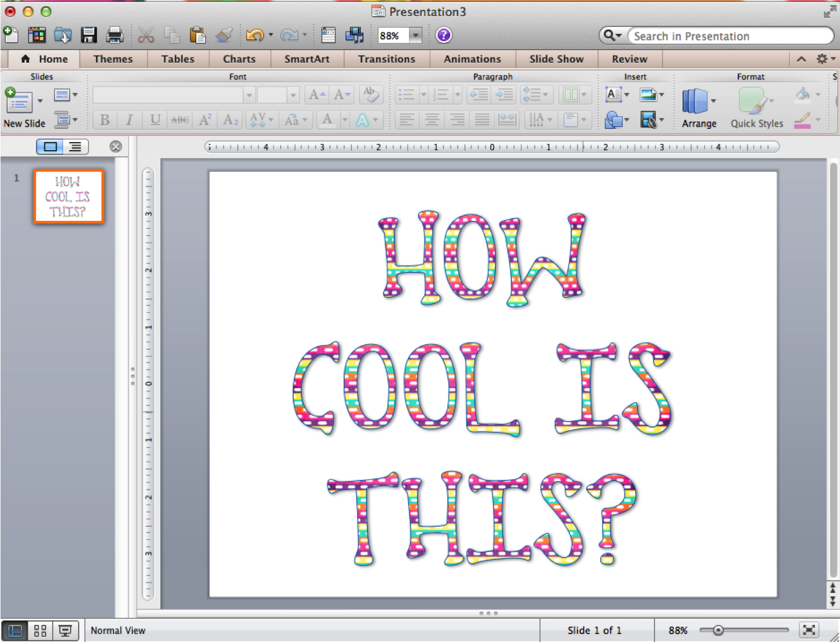
Task: Toggle underline formatting
Action: (154, 120)
